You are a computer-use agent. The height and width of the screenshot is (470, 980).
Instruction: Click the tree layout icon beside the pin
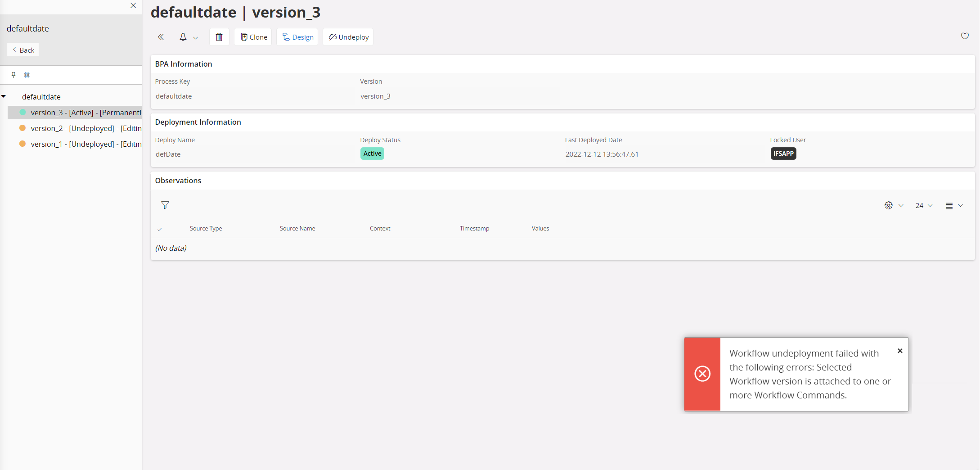tap(27, 75)
